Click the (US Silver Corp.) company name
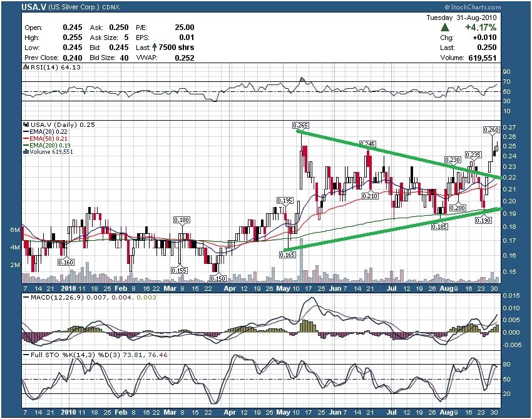Viewport: 532px width, 419px height. click(74, 7)
